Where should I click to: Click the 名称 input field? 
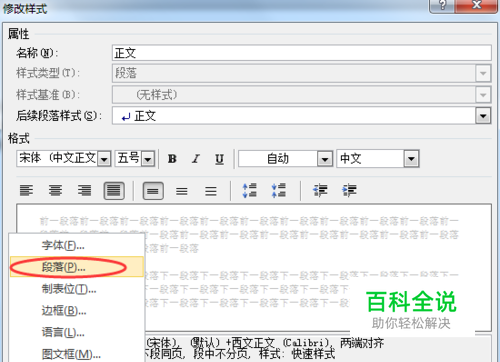[302, 53]
